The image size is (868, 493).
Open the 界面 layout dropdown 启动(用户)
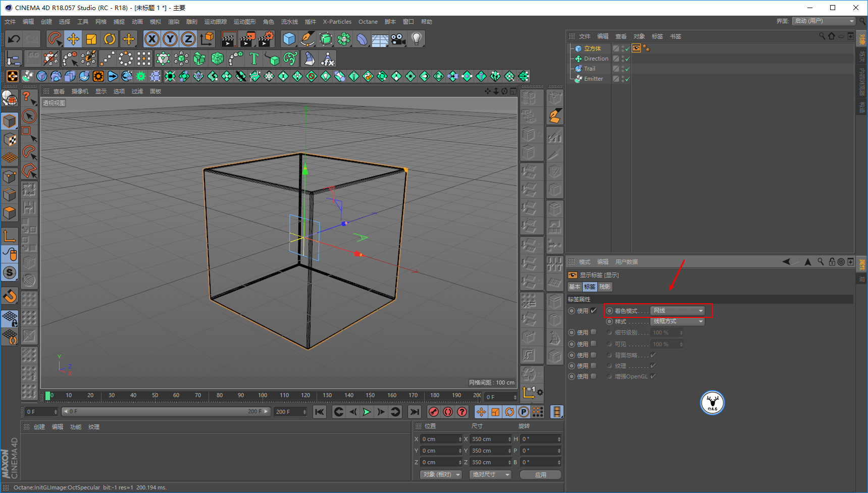coord(823,21)
